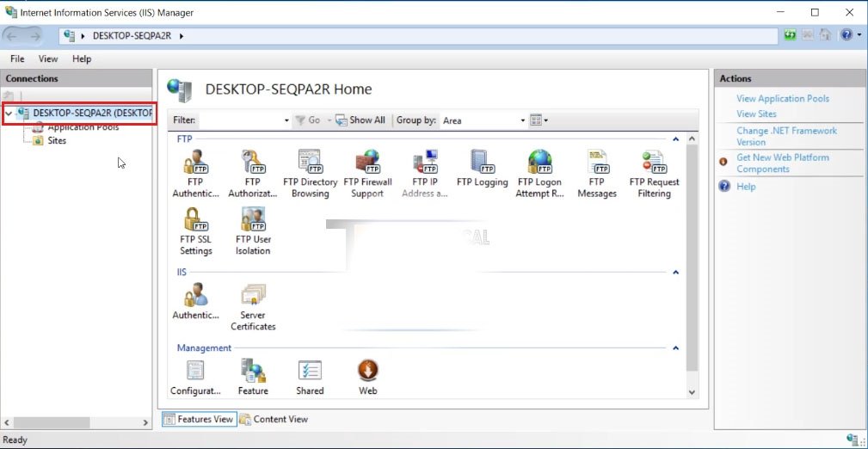Image resolution: width=868 pixels, height=449 pixels.
Task: Click the status bar network icon
Action: pyautogui.click(x=853, y=440)
